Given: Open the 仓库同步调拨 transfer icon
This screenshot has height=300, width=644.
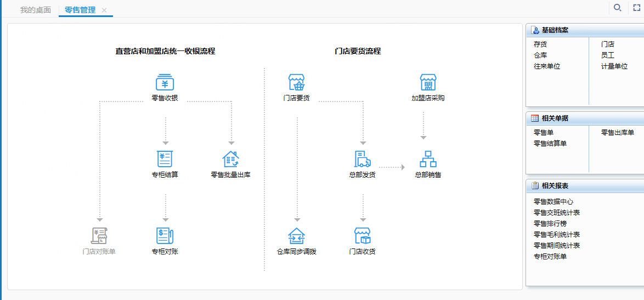Looking at the screenshot, I should coord(297,236).
